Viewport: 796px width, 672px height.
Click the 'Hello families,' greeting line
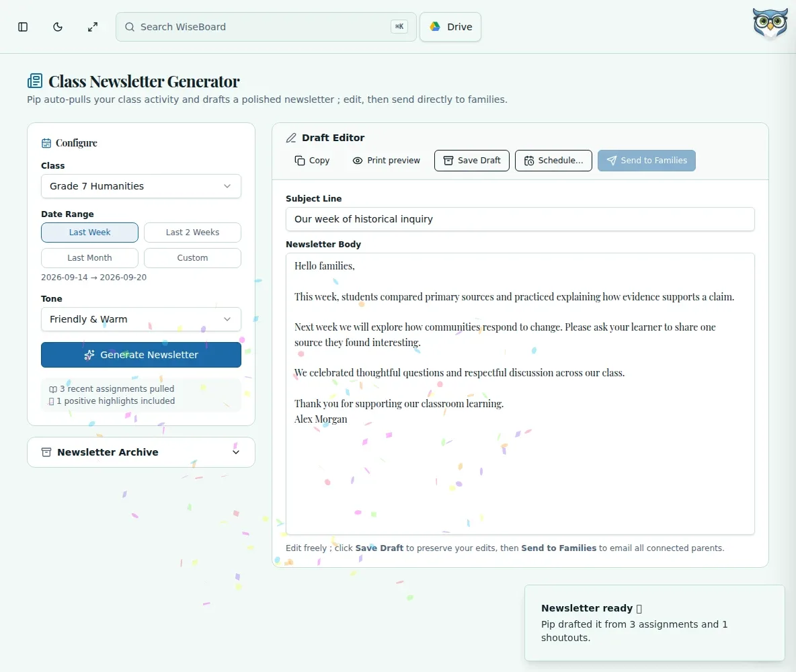(325, 266)
